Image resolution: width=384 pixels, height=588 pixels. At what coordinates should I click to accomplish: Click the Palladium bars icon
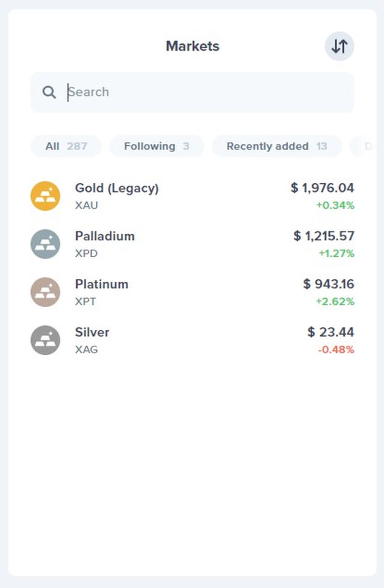[x=45, y=244]
